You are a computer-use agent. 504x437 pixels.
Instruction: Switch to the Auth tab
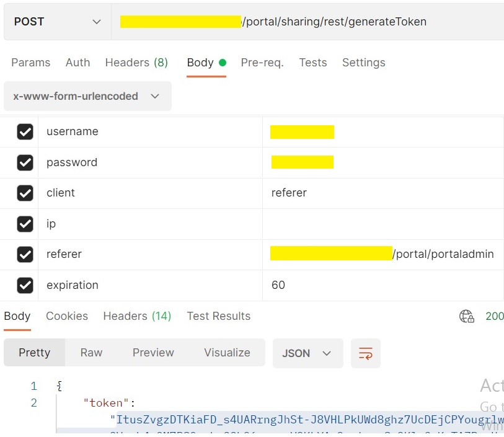(77, 63)
